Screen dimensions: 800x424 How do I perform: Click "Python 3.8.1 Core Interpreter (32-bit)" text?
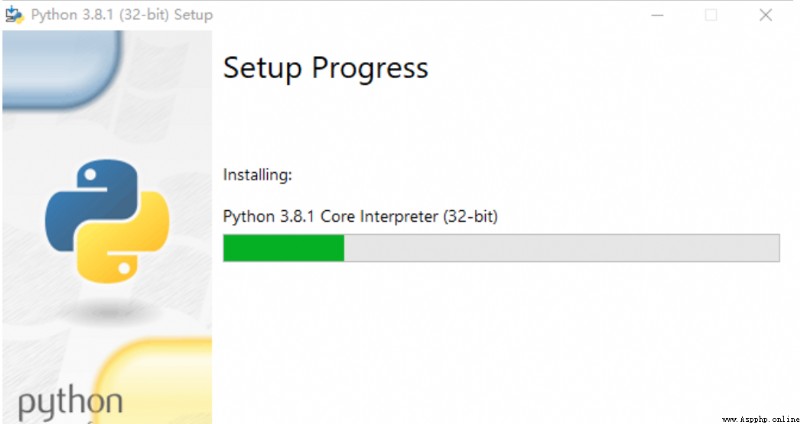click(360, 217)
